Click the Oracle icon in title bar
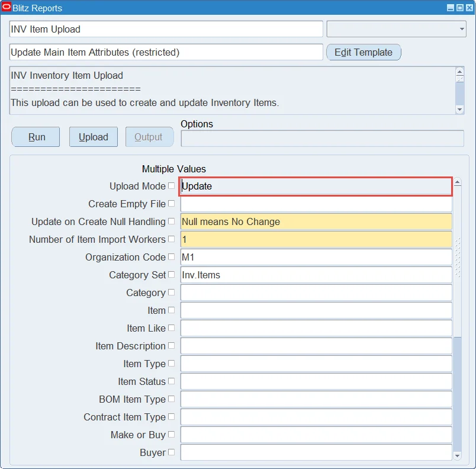476x469 pixels. (6, 7)
